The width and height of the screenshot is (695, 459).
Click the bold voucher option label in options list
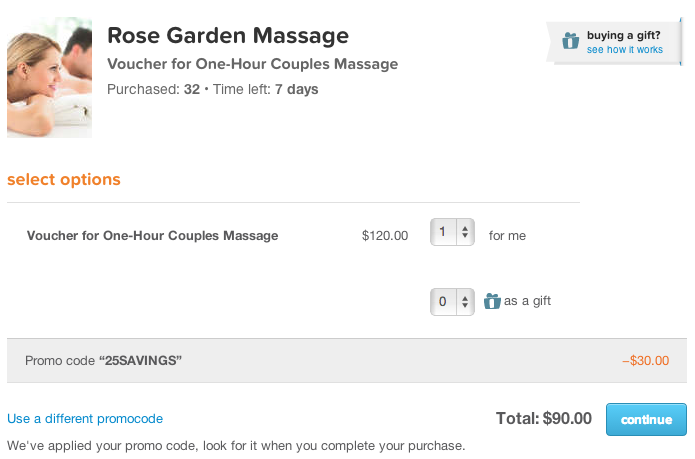click(x=152, y=236)
